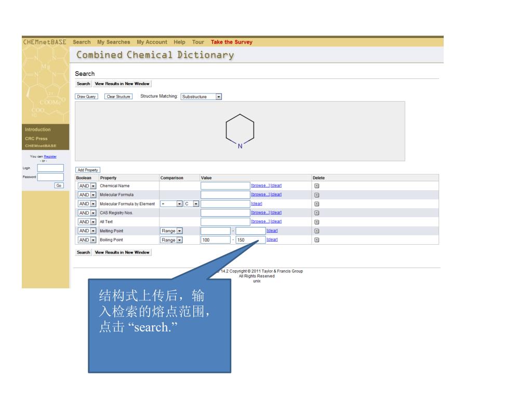Click browse link for Molecular Formula
This screenshot has width=532, height=399.
click(x=260, y=194)
